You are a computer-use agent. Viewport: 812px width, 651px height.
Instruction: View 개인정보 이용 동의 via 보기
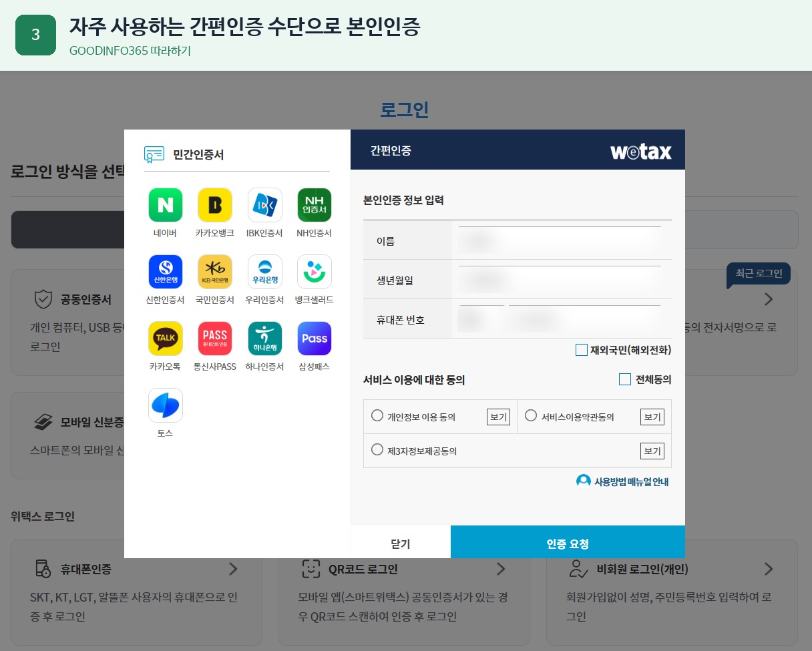[x=499, y=417]
